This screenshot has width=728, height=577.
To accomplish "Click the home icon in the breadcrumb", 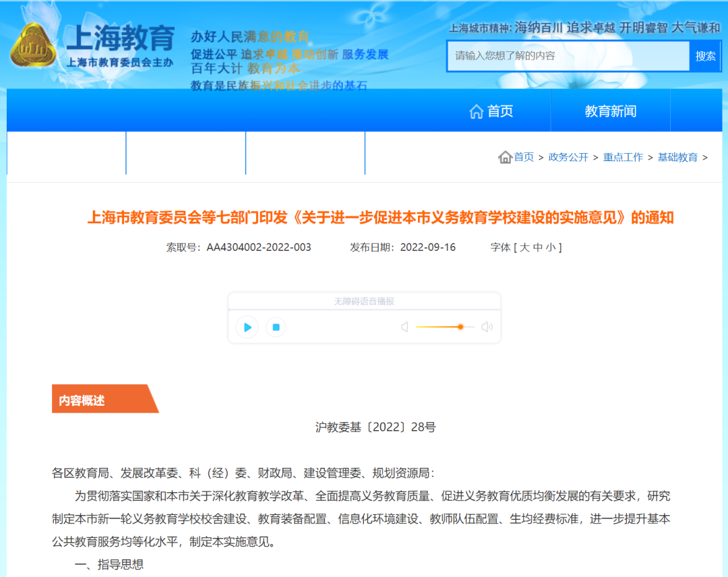I will tap(505, 157).
